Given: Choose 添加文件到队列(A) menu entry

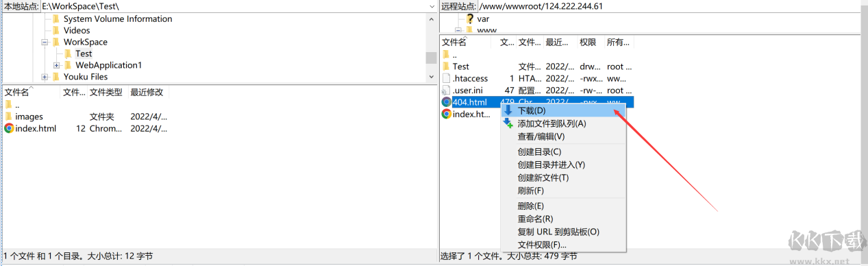Looking at the screenshot, I should (562, 123).
